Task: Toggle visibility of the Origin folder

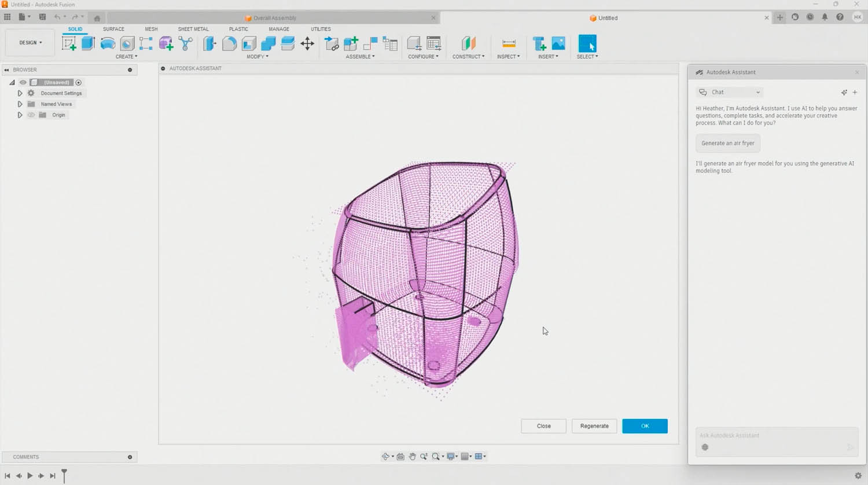Action: (x=32, y=115)
